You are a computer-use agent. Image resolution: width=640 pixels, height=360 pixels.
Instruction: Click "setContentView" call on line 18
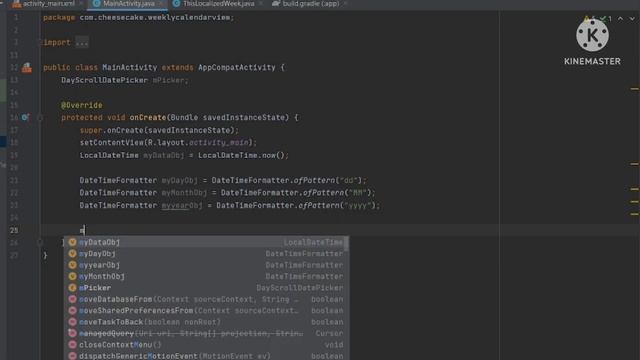pos(112,143)
